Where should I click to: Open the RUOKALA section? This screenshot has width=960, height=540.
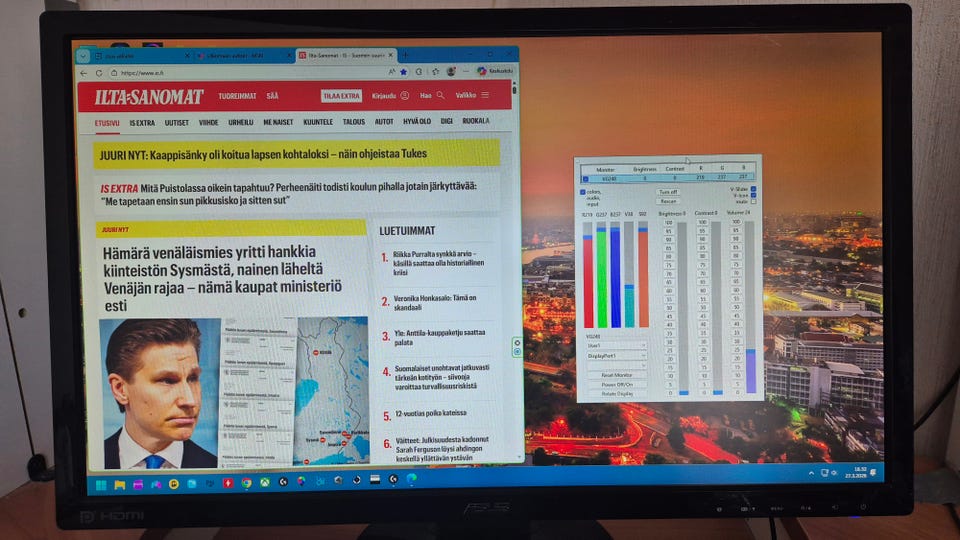click(476, 121)
